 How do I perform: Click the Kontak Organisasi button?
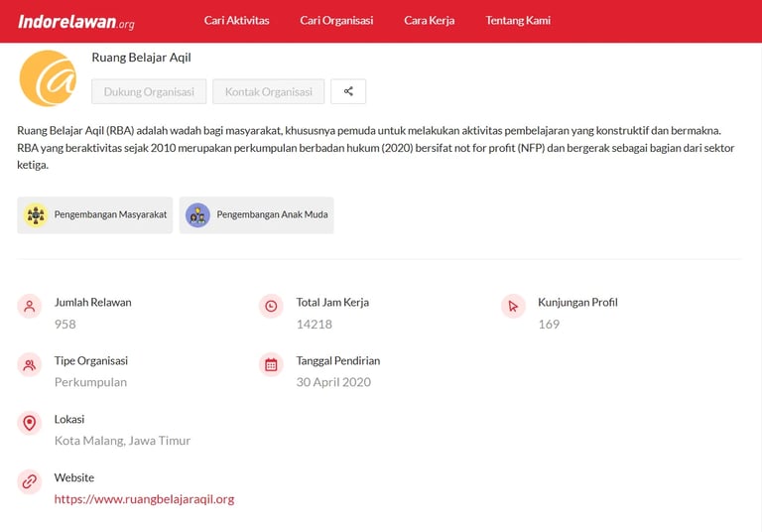pos(268,91)
